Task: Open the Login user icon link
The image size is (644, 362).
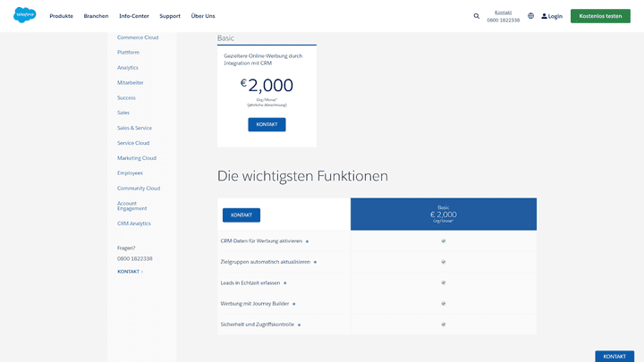Action: pos(552,16)
